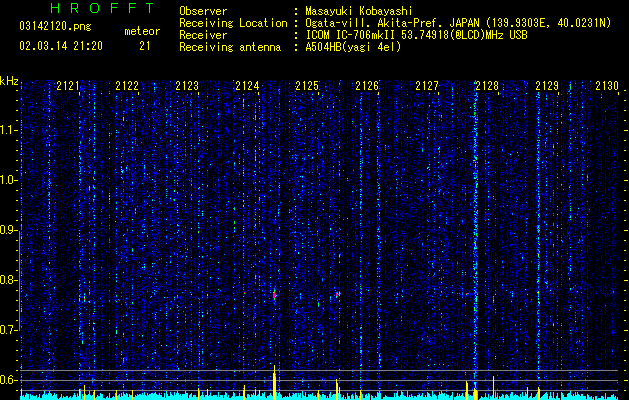This screenshot has width=629, height=400.
Task: Click the 0.7 frequency axis label
Action: [9, 330]
